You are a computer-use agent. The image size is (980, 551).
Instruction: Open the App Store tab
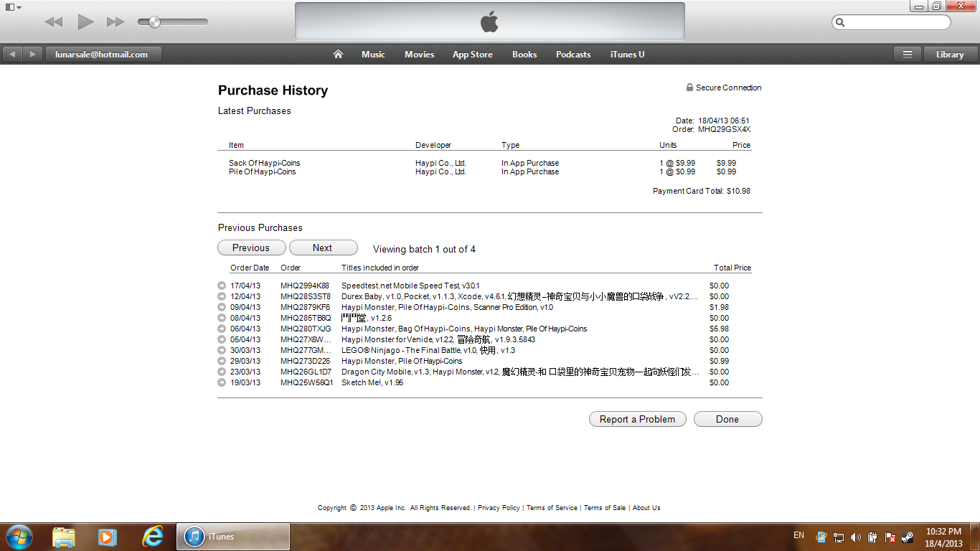pyautogui.click(x=472, y=55)
